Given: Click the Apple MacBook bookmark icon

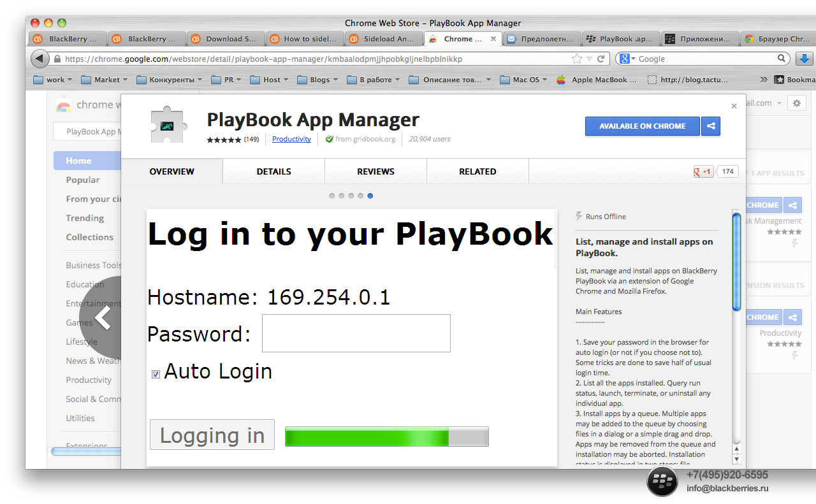Looking at the screenshot, I should (x=561, y=80).
